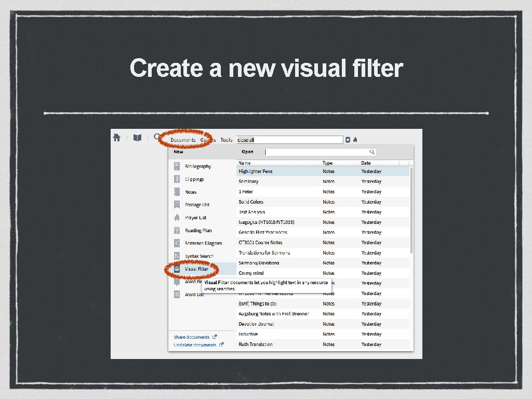This screenshot has height=399, width=532.
Task: Open the 'Translations for Sermons' document
Action: pyautogui.click(x=323, y=253)
